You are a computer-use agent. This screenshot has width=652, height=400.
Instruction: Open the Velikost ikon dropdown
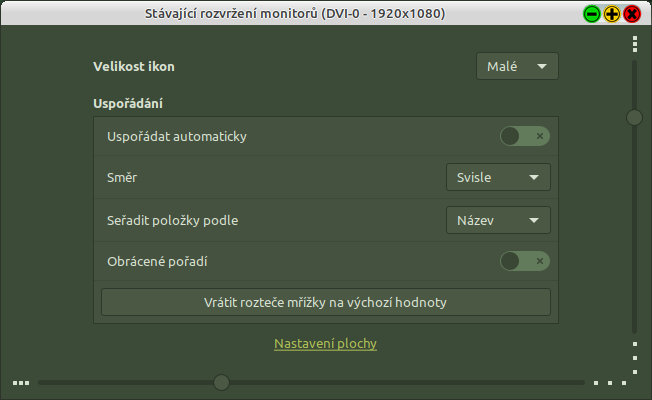click(x=517, y=67)
